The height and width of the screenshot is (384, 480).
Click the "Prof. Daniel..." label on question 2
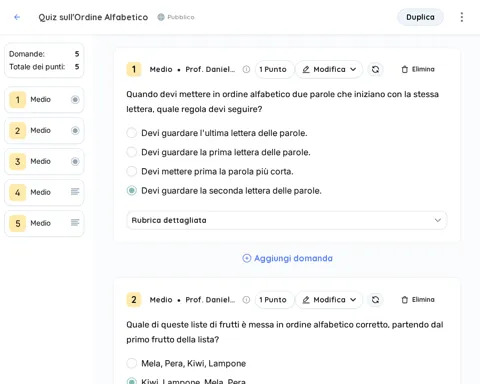point(210,300)
